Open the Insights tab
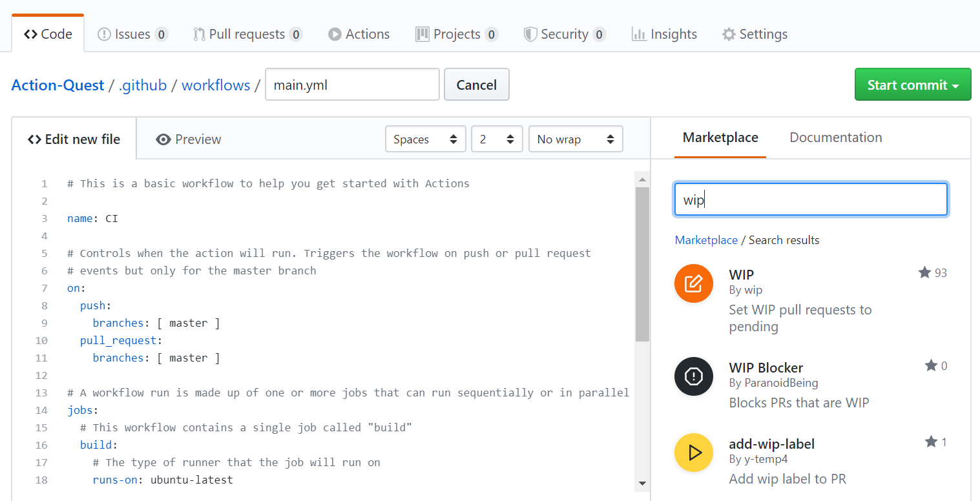This screenshot has height=501, width=980. 664,34
